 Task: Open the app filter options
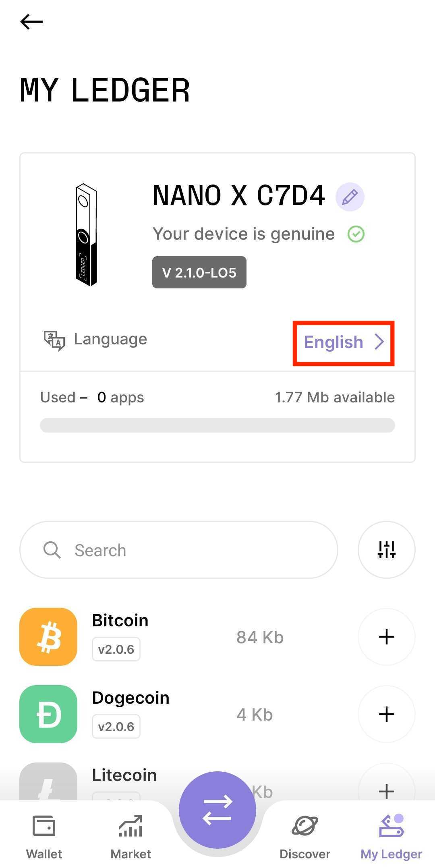coord(386,549)
